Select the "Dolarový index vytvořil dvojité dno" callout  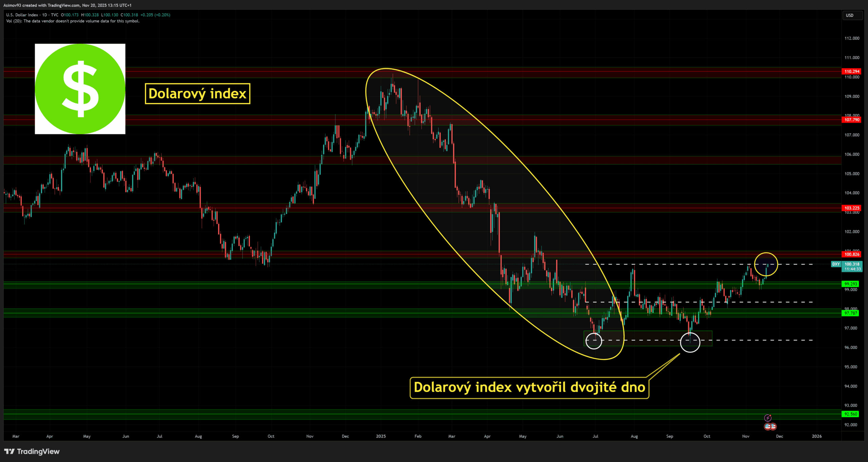(x=529, y=387)
